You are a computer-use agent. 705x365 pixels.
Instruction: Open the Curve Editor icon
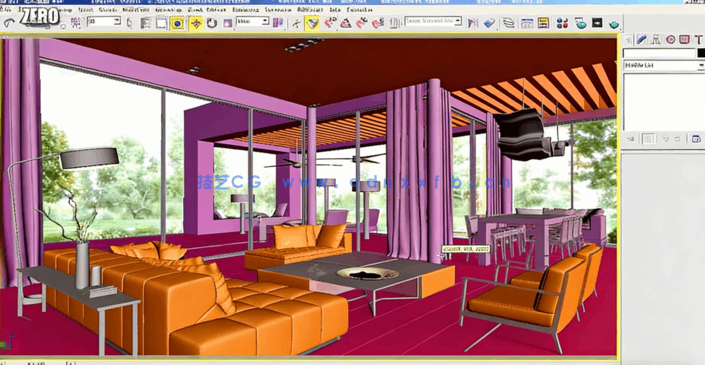click(527, 23)
